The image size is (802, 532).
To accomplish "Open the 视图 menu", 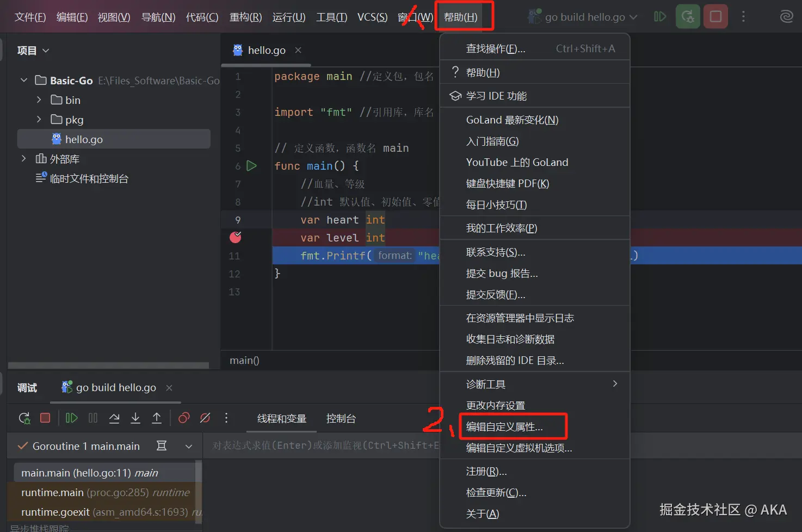I will pos(114,17).
